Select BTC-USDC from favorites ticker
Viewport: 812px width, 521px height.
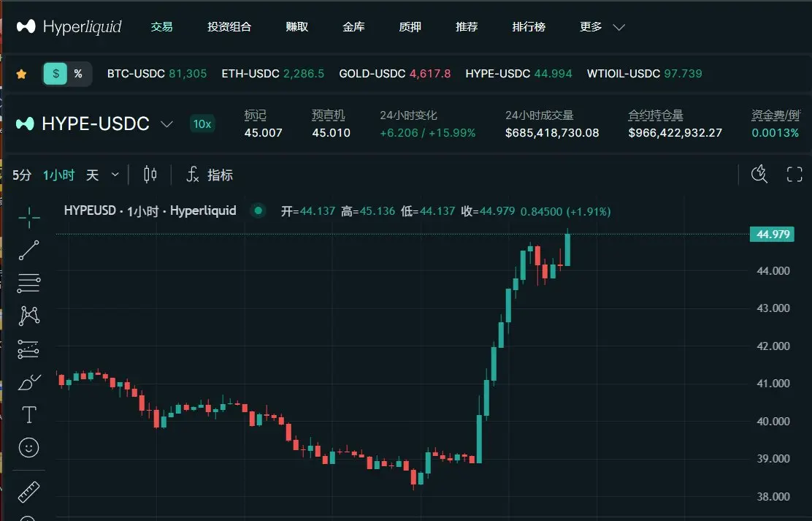(157, 74)
